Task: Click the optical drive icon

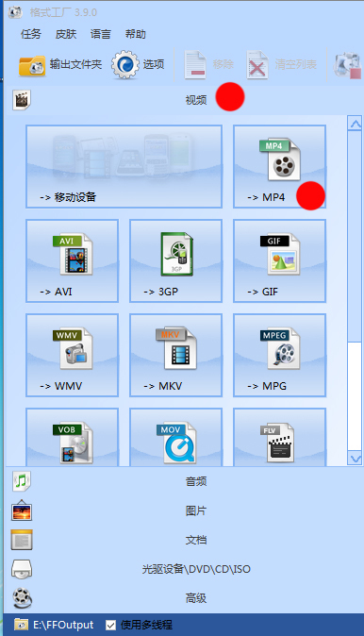Action: tap(22, 569)
